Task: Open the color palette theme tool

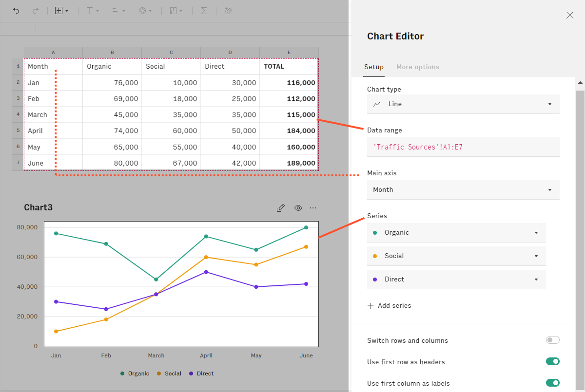Action: 145,11
